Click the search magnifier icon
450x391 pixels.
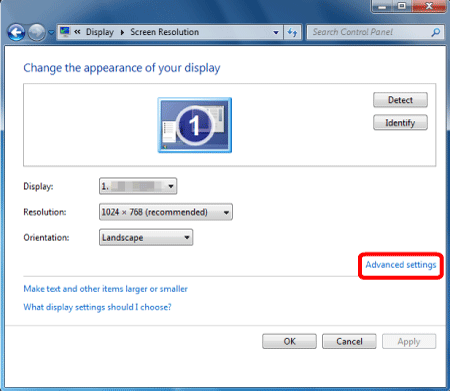point(435,32)
